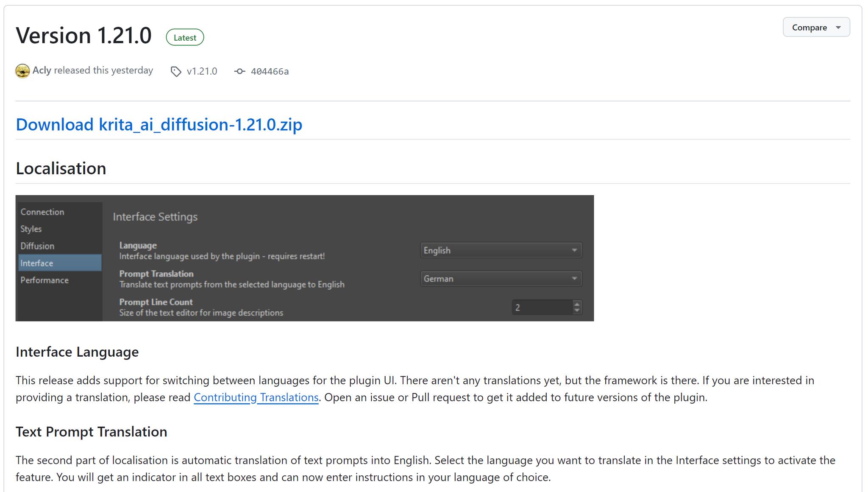Image resolution: width=868 pixels, height=492 pixels.
Task: Open the Prompt Translation dropdown showing German
Action: [x=501, y=279]
